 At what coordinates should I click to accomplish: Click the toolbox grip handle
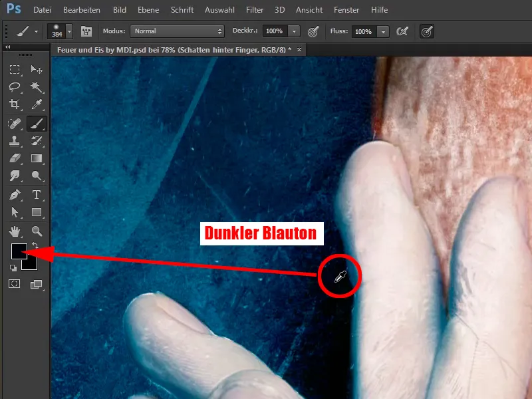[25, 55]
